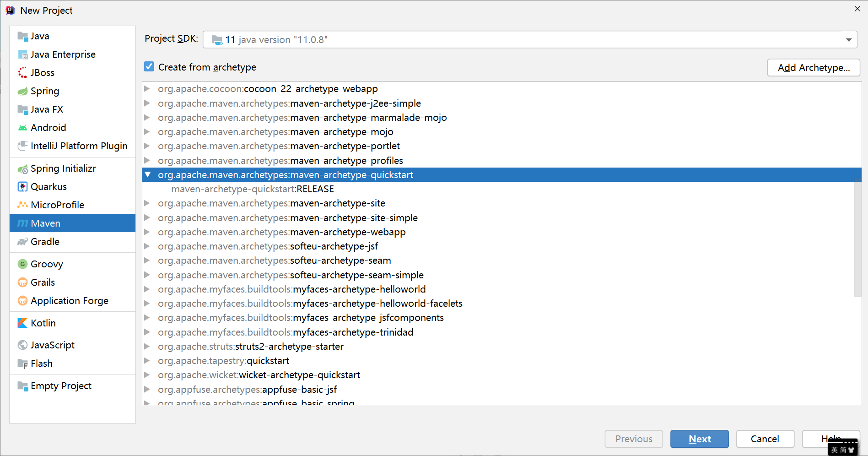Click the Spring leaf icon
The width and height of the screenshot is (868, 456).
pos(22,91)
